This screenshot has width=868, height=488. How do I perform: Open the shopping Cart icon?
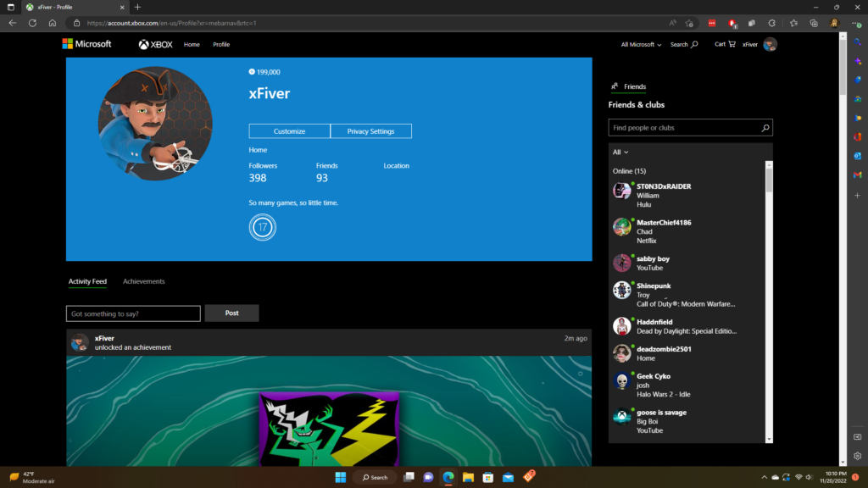[x=724, y=44]
